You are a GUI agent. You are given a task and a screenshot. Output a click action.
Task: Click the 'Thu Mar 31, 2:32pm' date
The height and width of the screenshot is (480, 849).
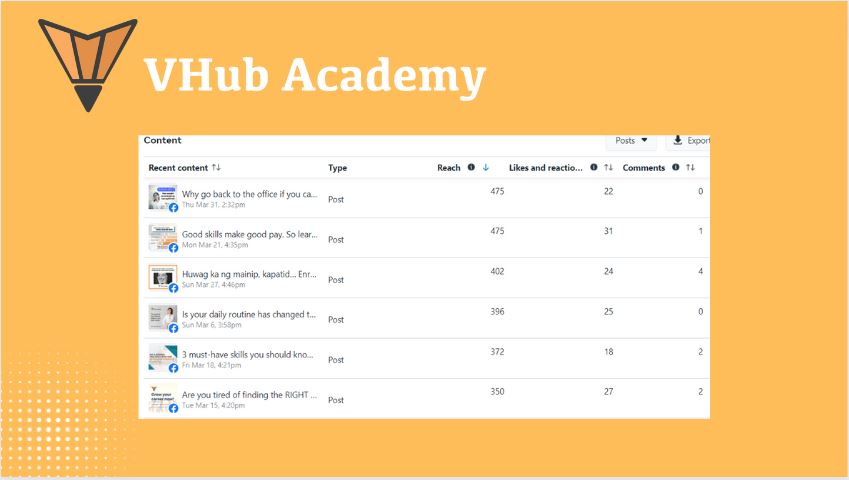(213, 205)
